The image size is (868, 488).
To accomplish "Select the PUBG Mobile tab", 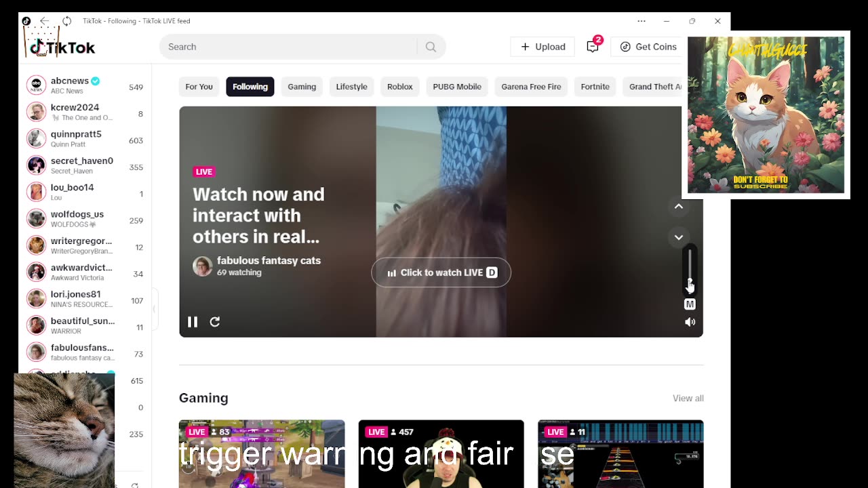I will 457,87.
